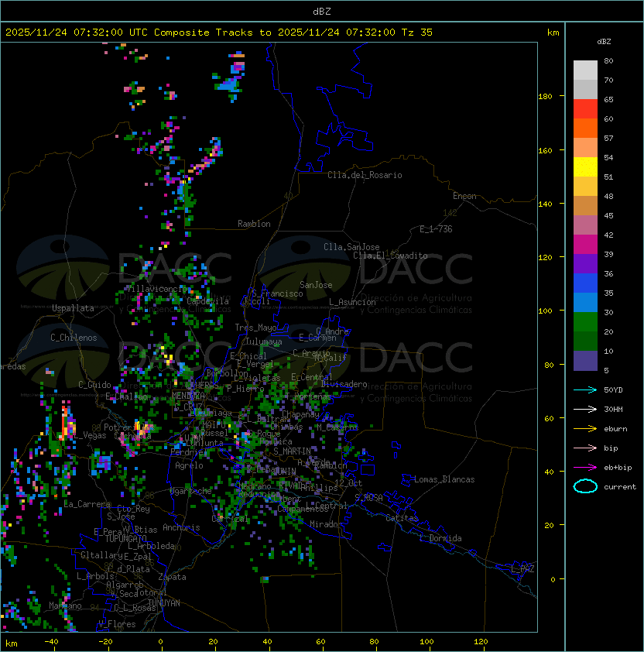
Task: Click the cyan 50YD arrow in legend
Action: tap(585, 390)
